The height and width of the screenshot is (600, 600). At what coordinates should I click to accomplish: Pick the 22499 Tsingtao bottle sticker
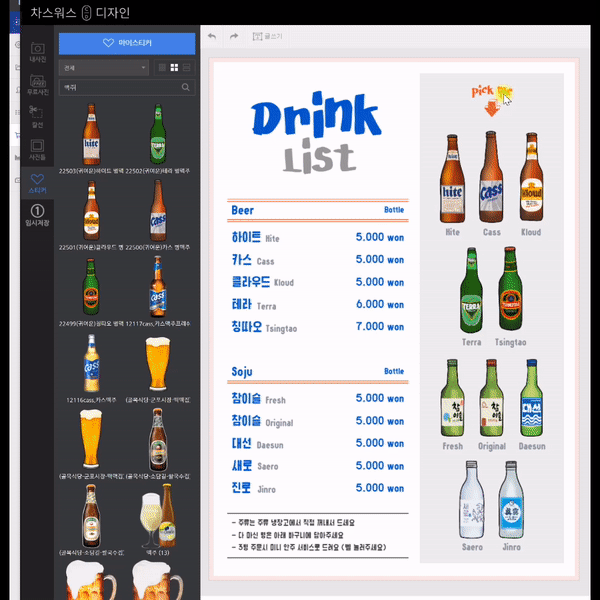tap(91, 287)
